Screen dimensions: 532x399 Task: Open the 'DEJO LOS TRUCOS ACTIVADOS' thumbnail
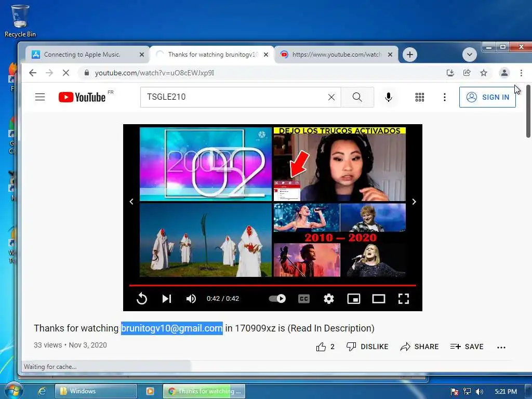(340, 164)
